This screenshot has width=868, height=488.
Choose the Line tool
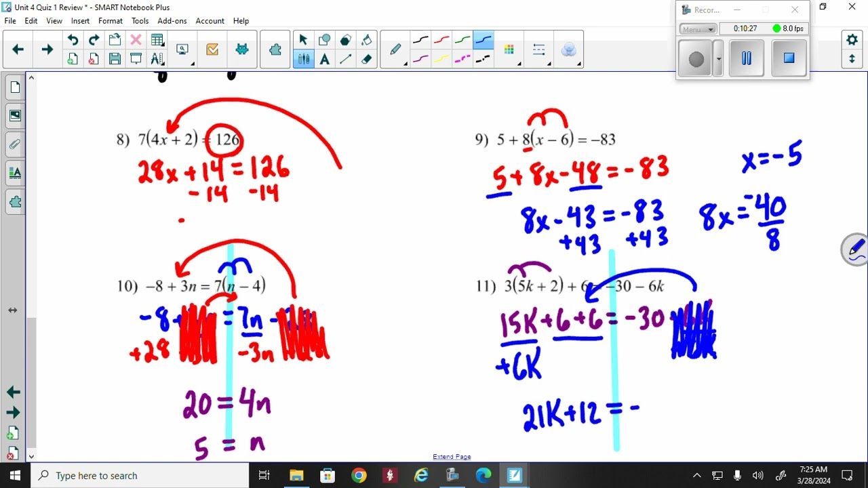pyautogui.click(x=345, y=59)
